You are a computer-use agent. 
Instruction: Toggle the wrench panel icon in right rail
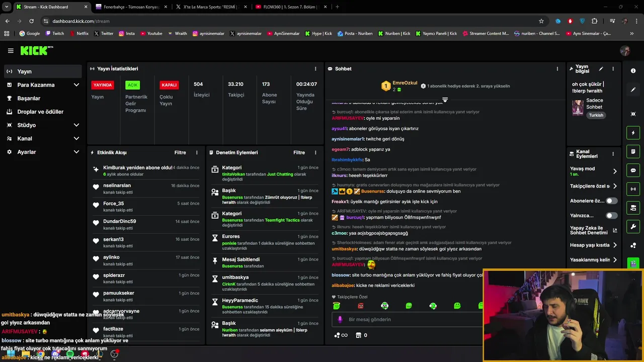point(633,226)
